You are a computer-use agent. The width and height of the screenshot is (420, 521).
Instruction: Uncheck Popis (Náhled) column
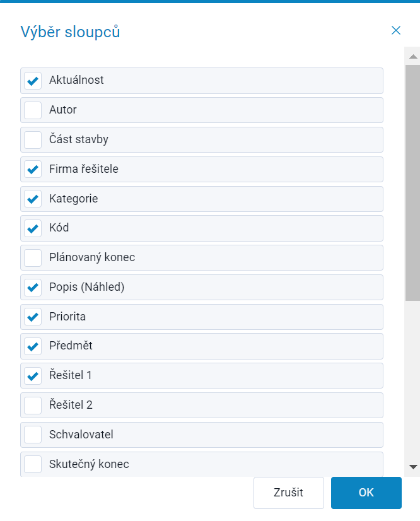pyautogui.click(x=33, y=288)
